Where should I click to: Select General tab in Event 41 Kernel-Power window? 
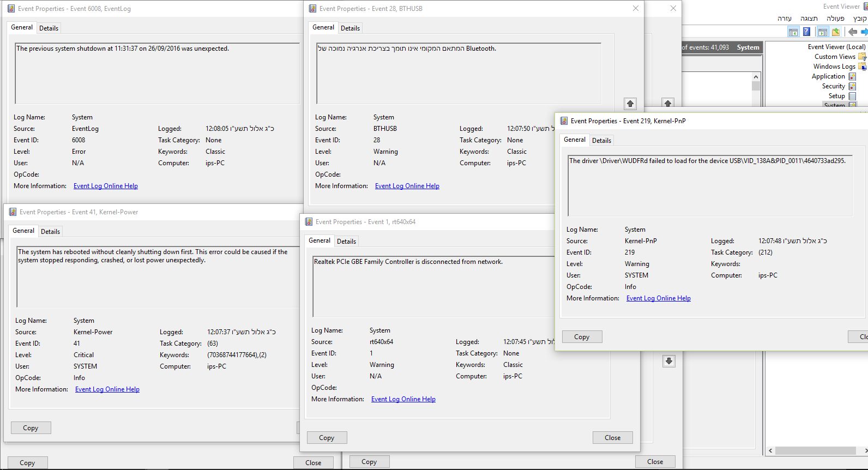point(23,231)
